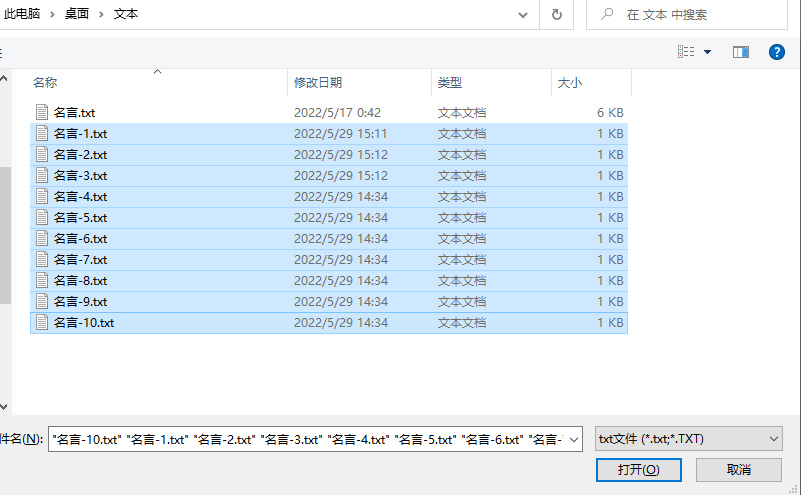Click the search magnifier icon
Viewport: 801px width, 495px height.
607,14
